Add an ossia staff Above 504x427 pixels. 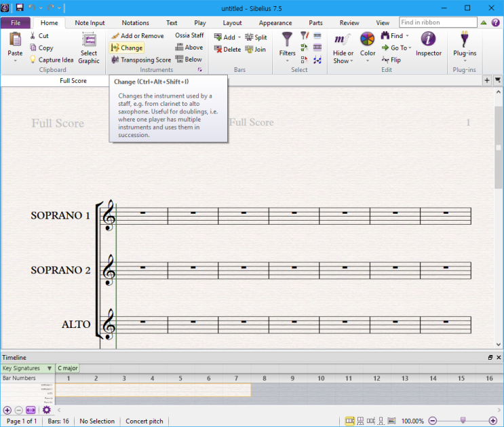point(189,48)
